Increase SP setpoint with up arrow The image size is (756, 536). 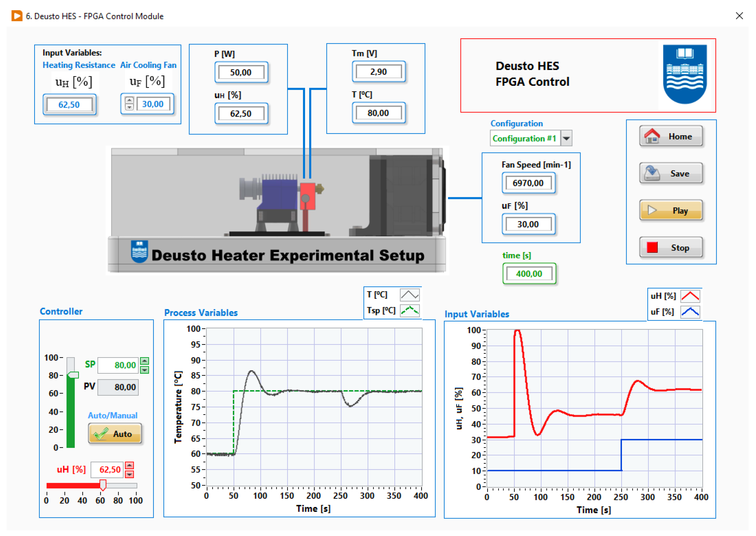pos(144,361)
